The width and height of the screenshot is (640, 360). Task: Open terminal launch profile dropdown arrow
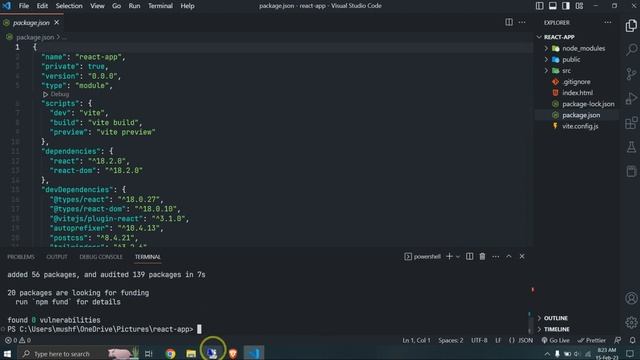point(458,257)
